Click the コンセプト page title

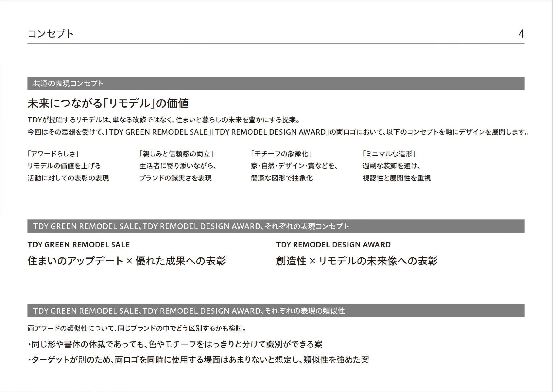point(50,34)
